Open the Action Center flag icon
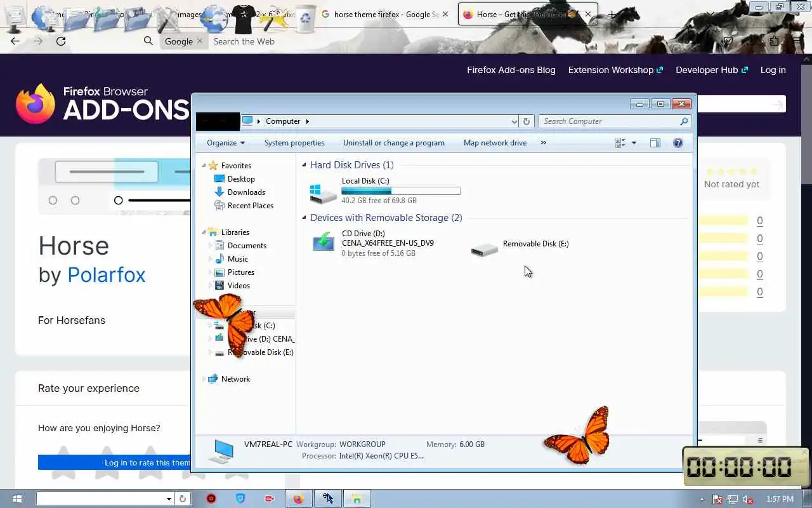812x508 pixels. [x=717, y=499]
